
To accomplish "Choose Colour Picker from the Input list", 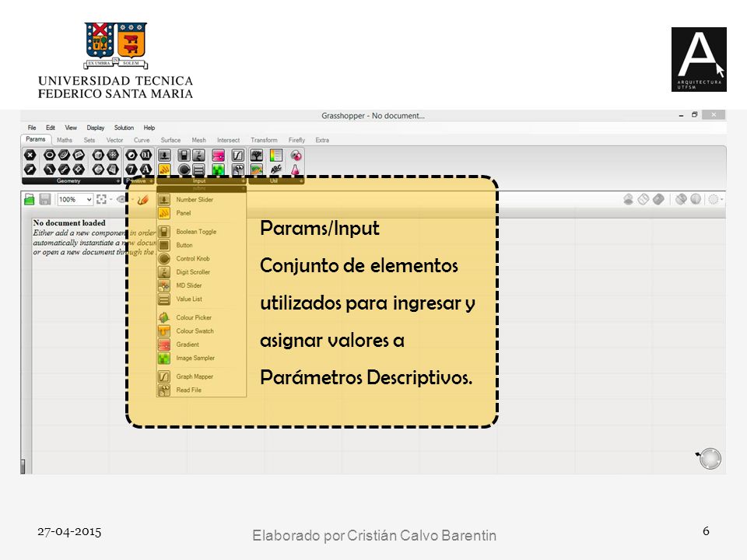I will point(202,317).
